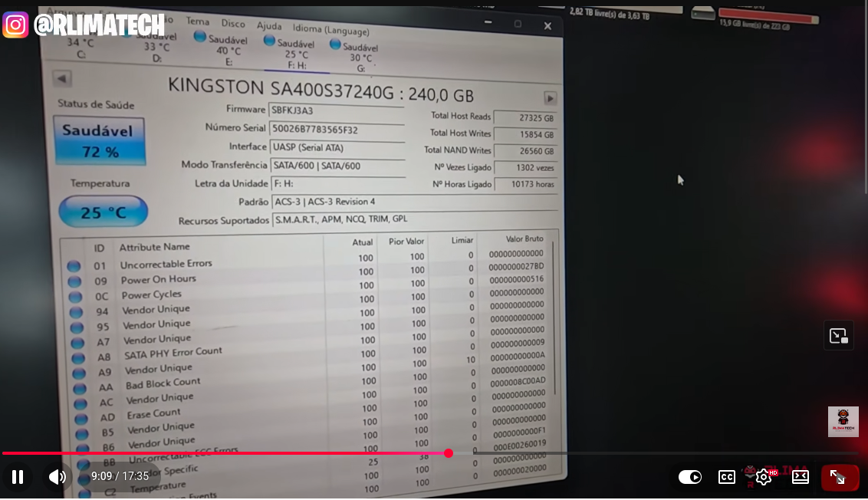Viewport: 868px width, 500px height.
Task: Click Nº Vezes Ligado value 1302 vezes
Action: pos(526,168)
